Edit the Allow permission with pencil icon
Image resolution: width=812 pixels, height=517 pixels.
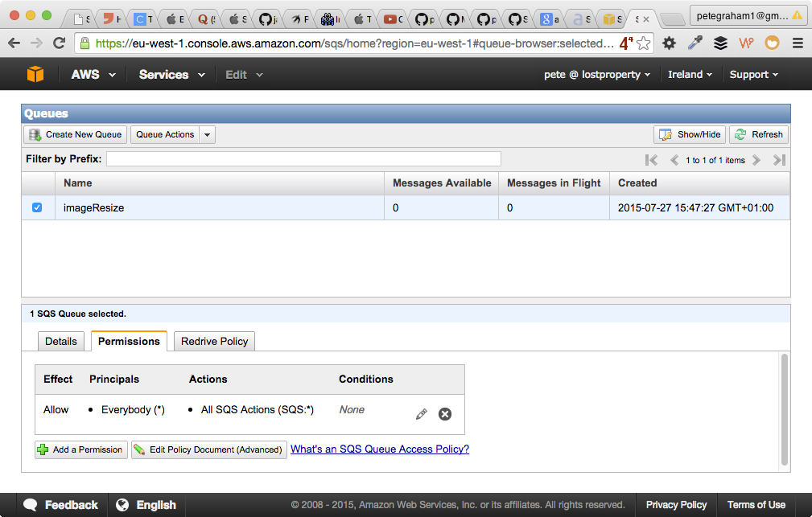[422, 414]
